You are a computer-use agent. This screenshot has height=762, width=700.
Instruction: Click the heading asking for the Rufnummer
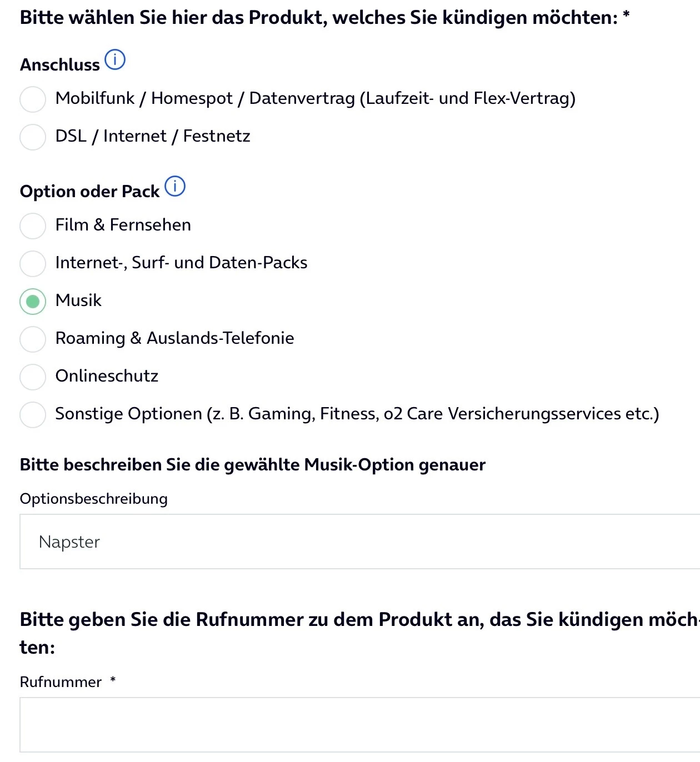coord(356,620)
